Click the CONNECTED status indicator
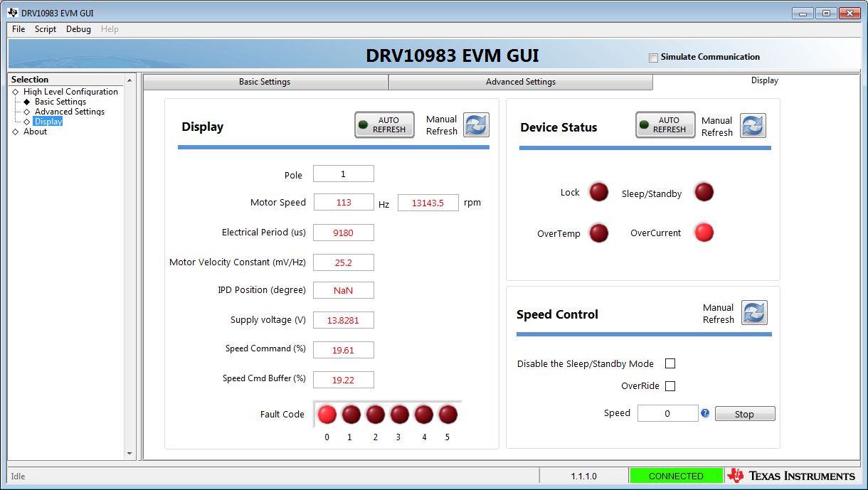The image size is (868, 490). (x=676, y=476)
